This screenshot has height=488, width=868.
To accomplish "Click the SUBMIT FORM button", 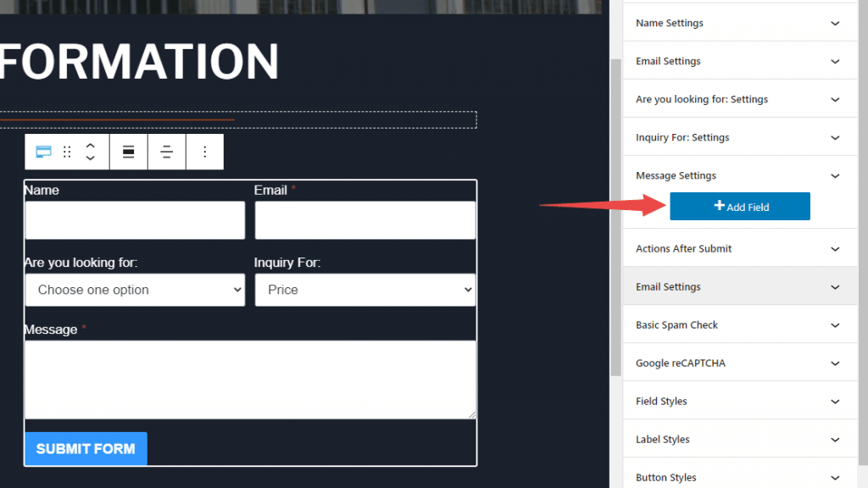I will point(86,449).
